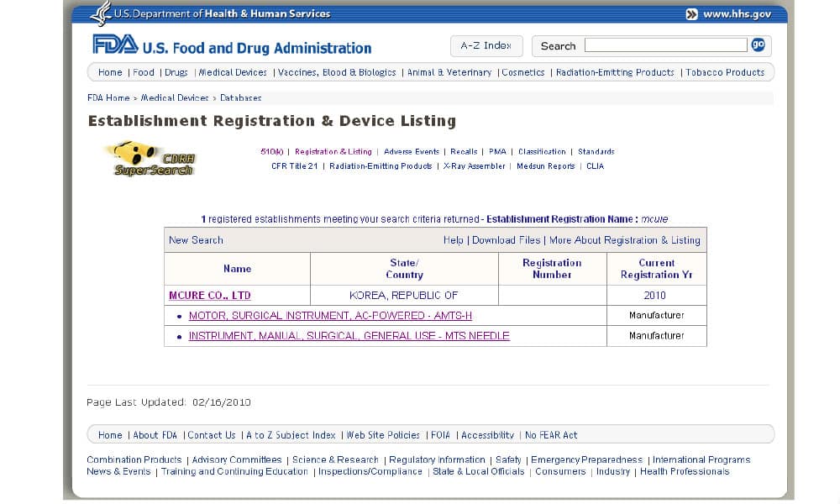
Task: Open the PMA link
Action: click(x=497, y=152)
